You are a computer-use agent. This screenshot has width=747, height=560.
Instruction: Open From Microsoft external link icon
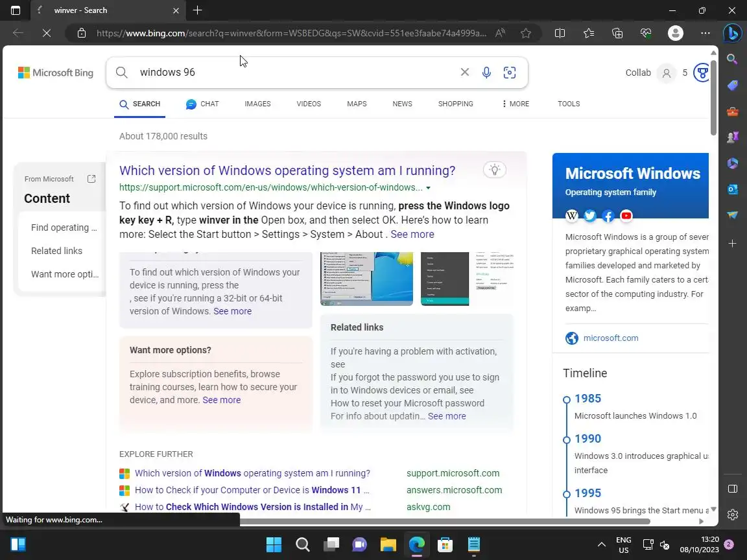[x=91, y=179]
